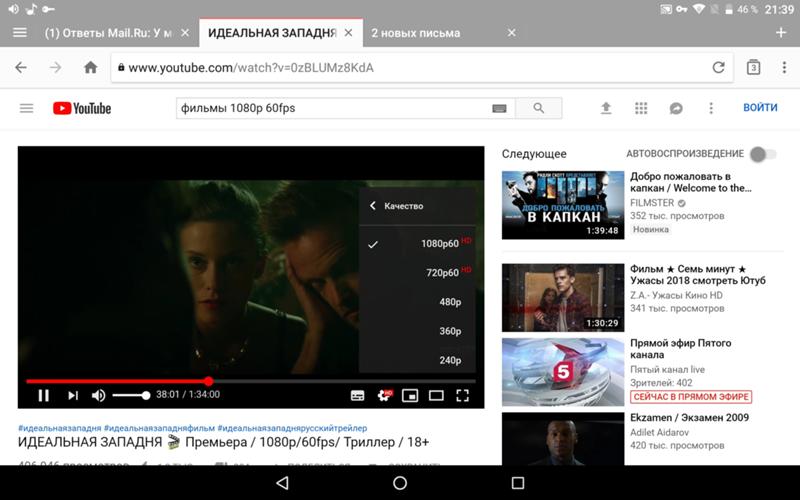800x500 pixels.
Task: Switch to the Ответы Mail.Ru tab
Action: point(108,33)
